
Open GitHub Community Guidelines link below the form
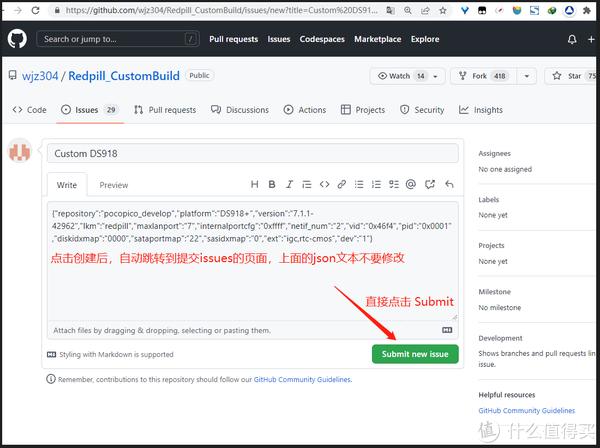click(x=302, y=380)
